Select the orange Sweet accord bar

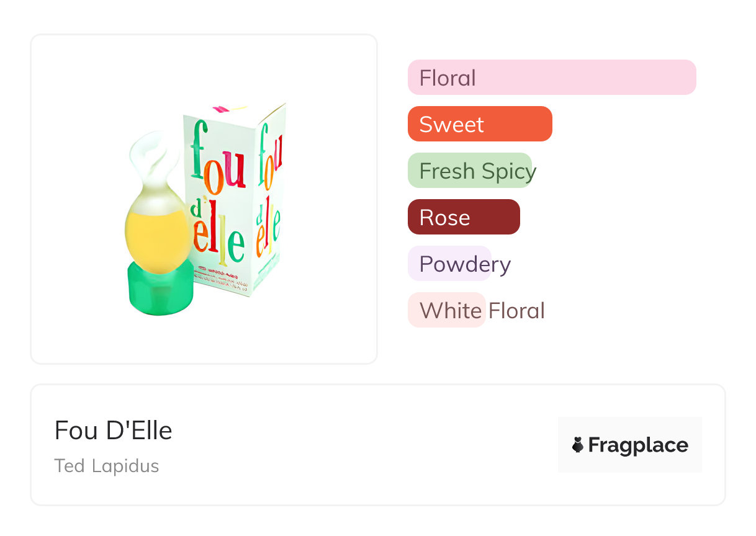coord(479,124)
